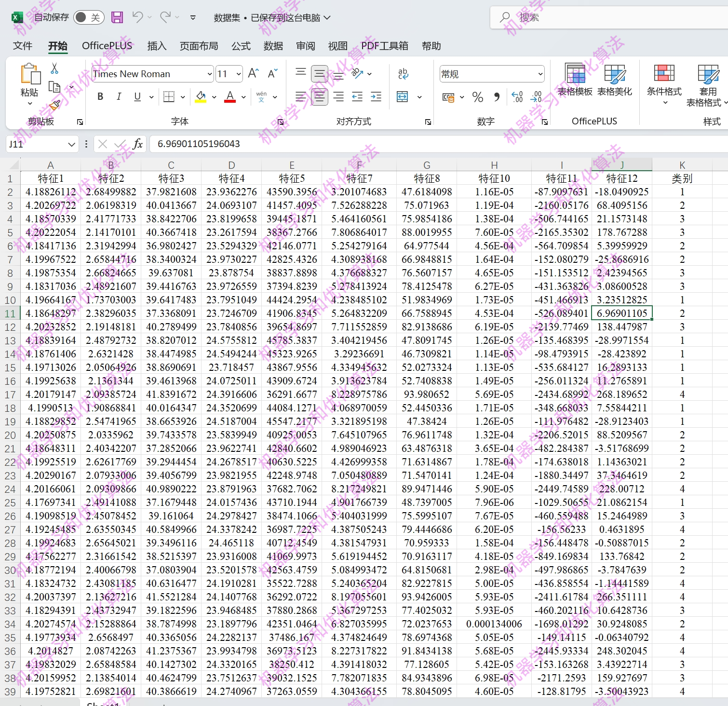Click the Format Painter brush icon
This screenshot has width=728, height=706.
54,105
